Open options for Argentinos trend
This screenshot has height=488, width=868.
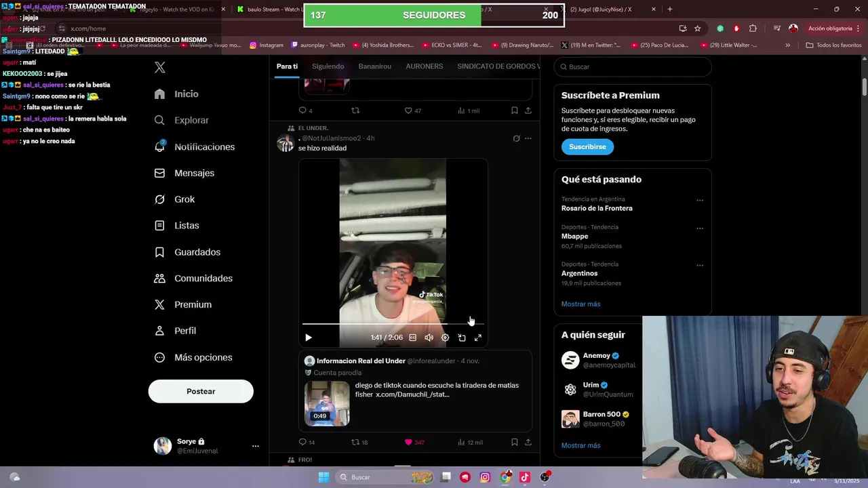(x=700, y=265)
